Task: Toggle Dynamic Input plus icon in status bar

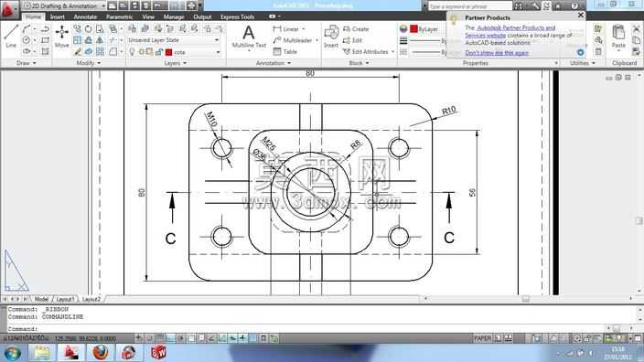Action: tap(243, 338)
